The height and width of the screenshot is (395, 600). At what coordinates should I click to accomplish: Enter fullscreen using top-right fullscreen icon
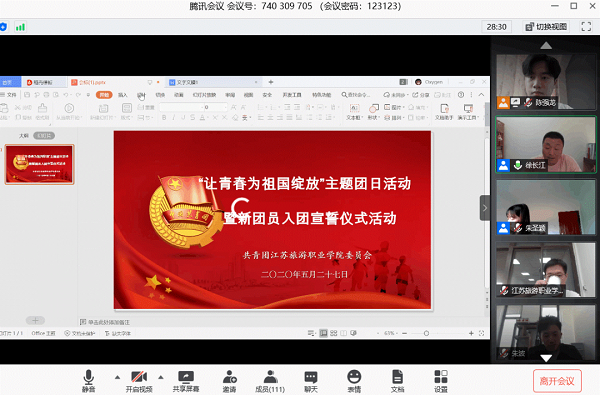(586, 26)
